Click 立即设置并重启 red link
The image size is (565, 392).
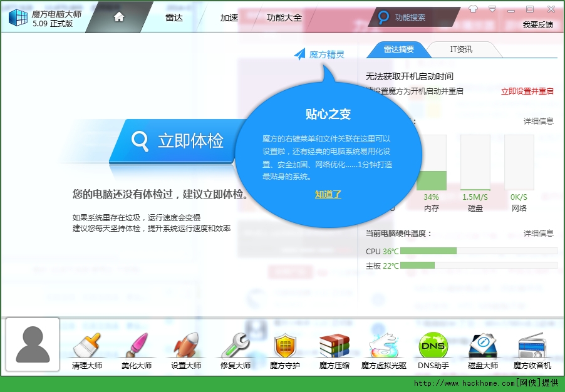(527, 91)
